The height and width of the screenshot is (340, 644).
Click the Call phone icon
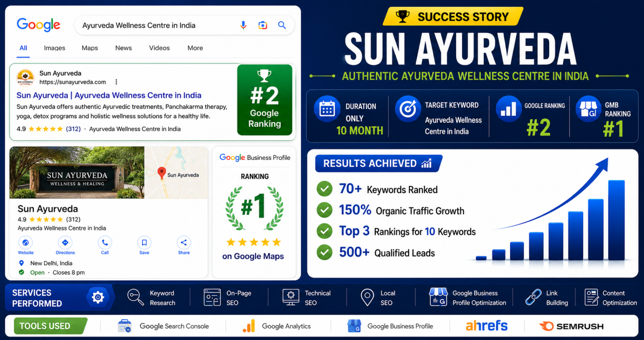pos(105,242)
